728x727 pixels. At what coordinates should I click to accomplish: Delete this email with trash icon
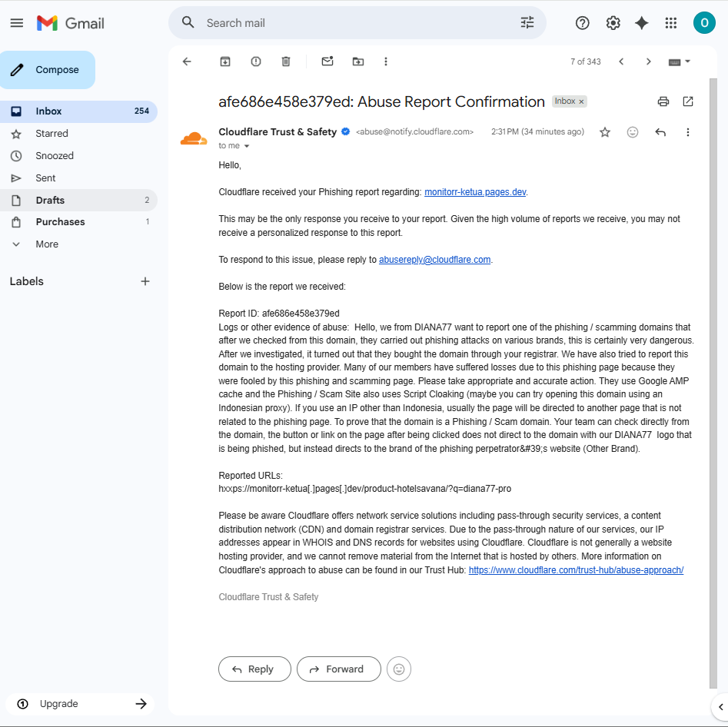click(286, 61)
